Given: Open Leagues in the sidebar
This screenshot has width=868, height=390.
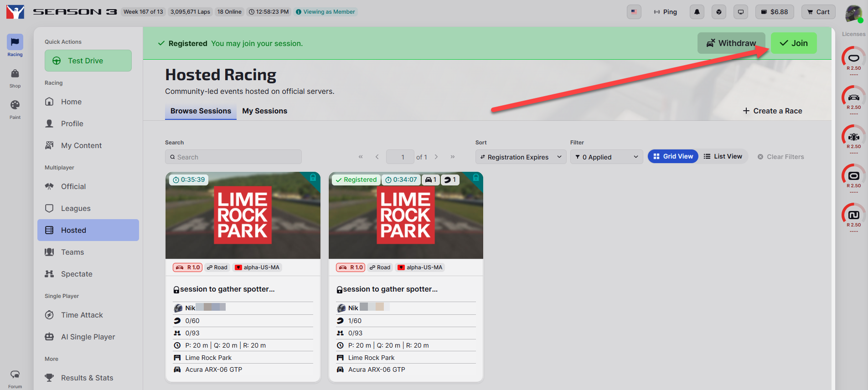Looking at the screenshot, I should 88,208.
